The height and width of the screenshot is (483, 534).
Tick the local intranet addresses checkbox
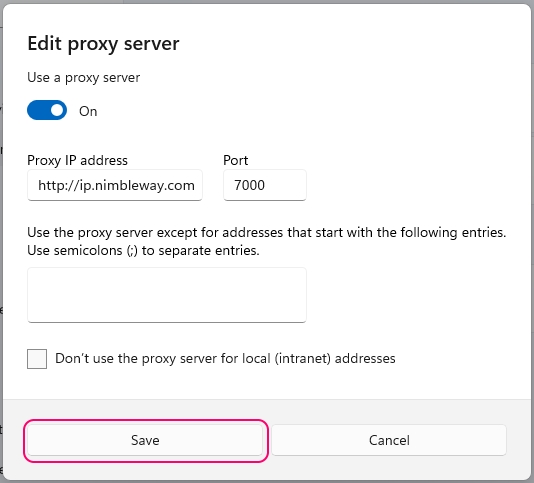37,359
